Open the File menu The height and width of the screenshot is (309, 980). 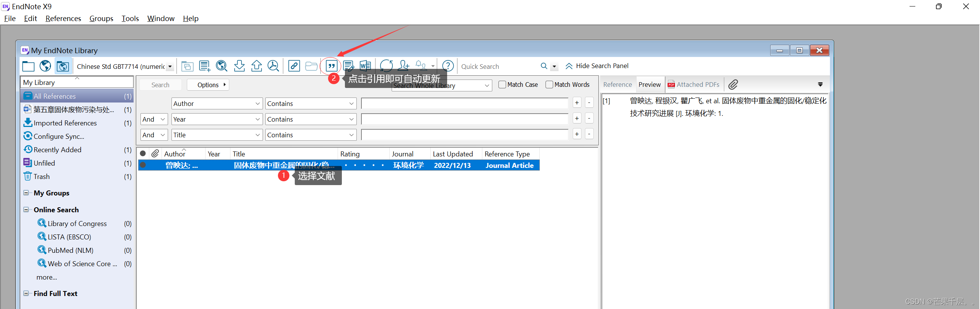10,18
